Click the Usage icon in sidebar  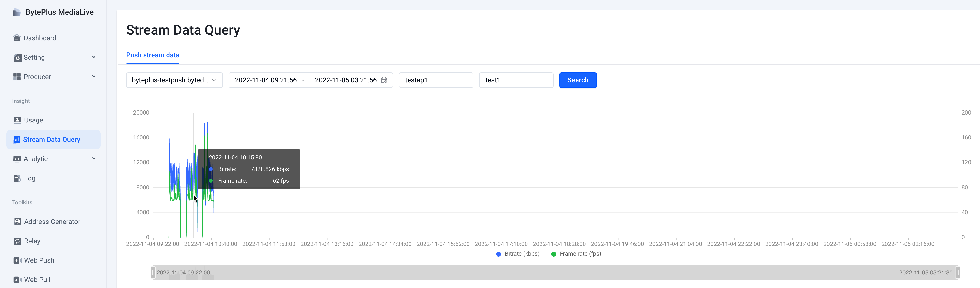(x=17, y=120)
